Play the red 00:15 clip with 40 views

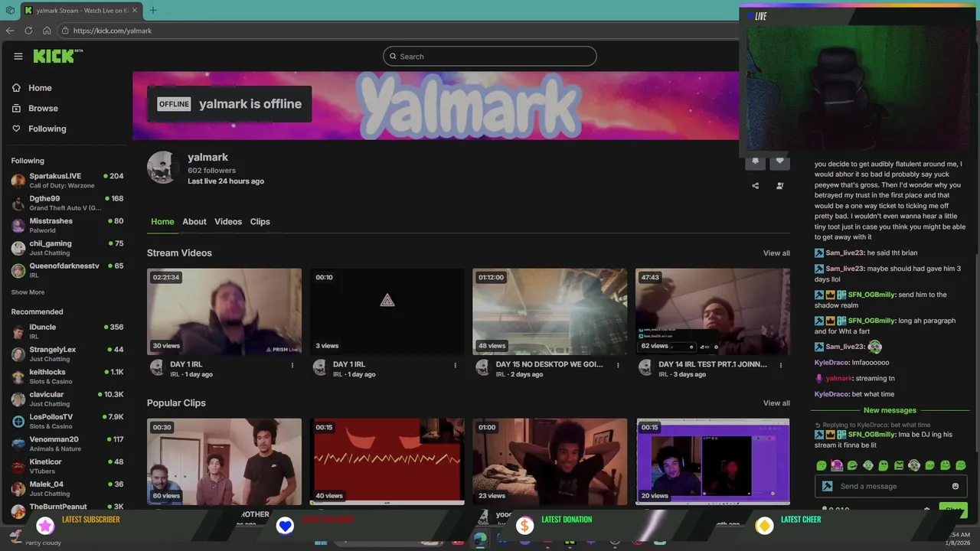pyautogui.click(x=387, y=461)
